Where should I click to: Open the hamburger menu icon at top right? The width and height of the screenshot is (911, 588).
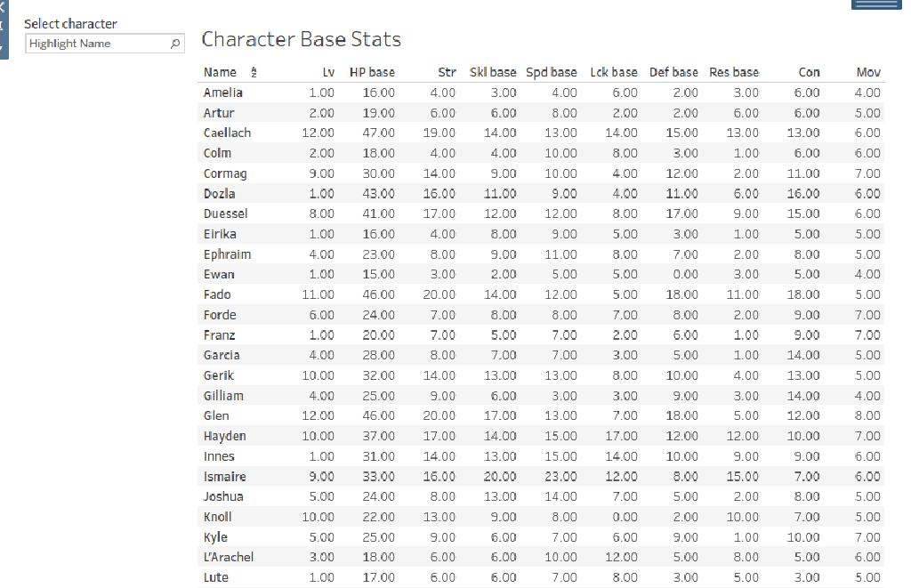pyautogui.click(x=875, y=4)
